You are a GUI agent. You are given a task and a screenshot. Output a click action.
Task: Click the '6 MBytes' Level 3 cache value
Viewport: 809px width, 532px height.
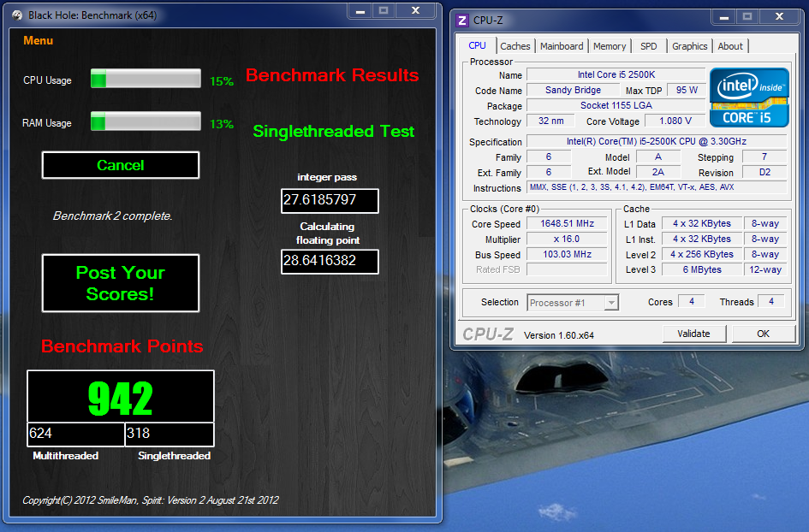point(702,269)
